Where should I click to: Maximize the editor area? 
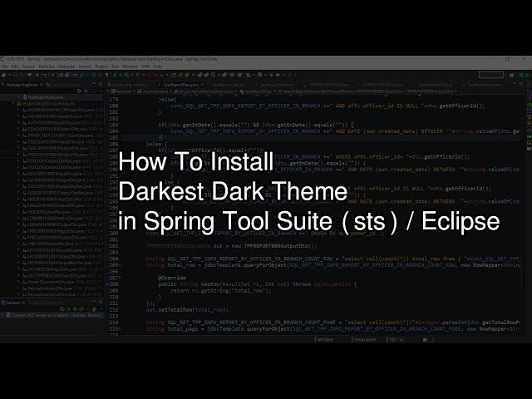coord(521,84)
